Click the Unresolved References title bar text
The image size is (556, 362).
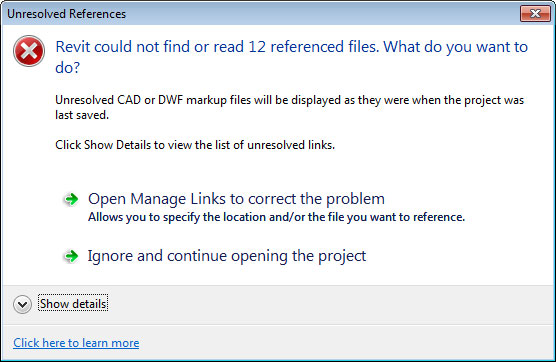tap(66, 14)
